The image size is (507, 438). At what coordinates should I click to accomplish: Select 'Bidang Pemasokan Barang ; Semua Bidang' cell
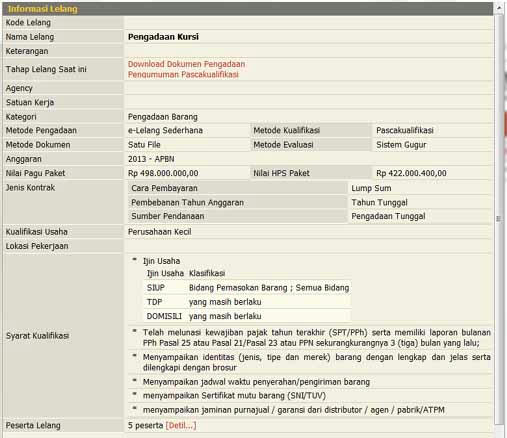(x=269, y=288)
